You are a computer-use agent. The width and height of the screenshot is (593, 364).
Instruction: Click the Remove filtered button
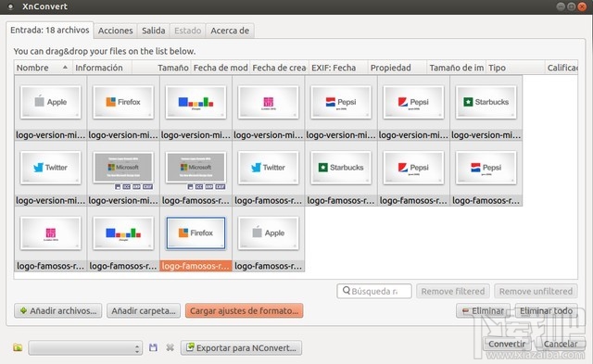coord(453,291)
